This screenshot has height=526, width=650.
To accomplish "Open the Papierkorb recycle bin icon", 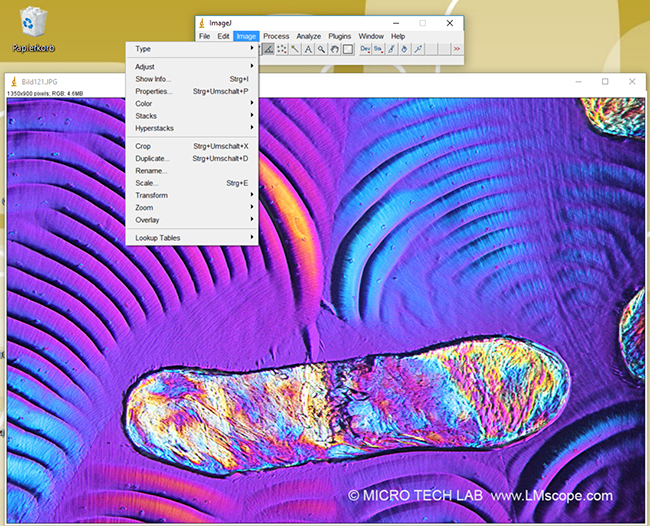I will pos(33,29).
